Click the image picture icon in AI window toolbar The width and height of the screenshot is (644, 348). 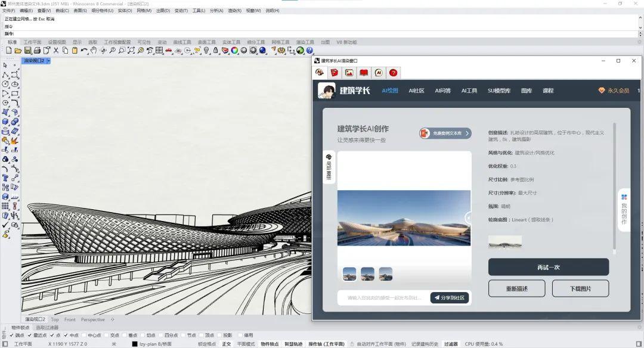(x=349, y=73)
